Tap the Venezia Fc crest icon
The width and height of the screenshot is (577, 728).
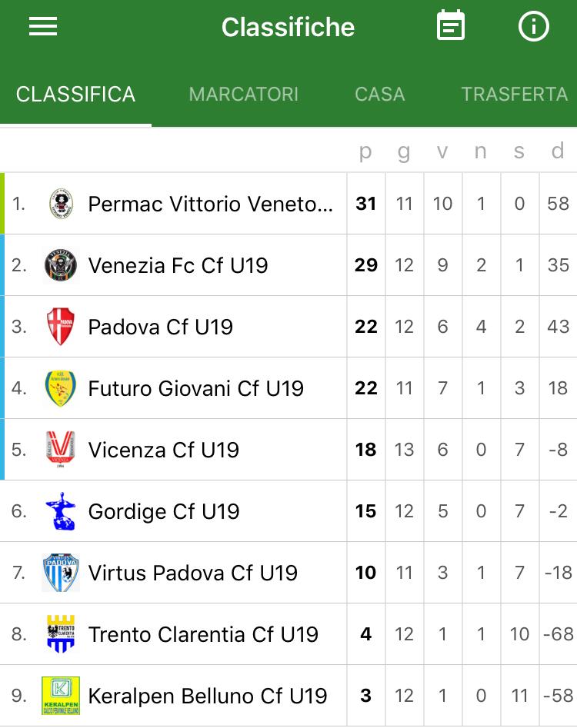click(x=61, y=265)
